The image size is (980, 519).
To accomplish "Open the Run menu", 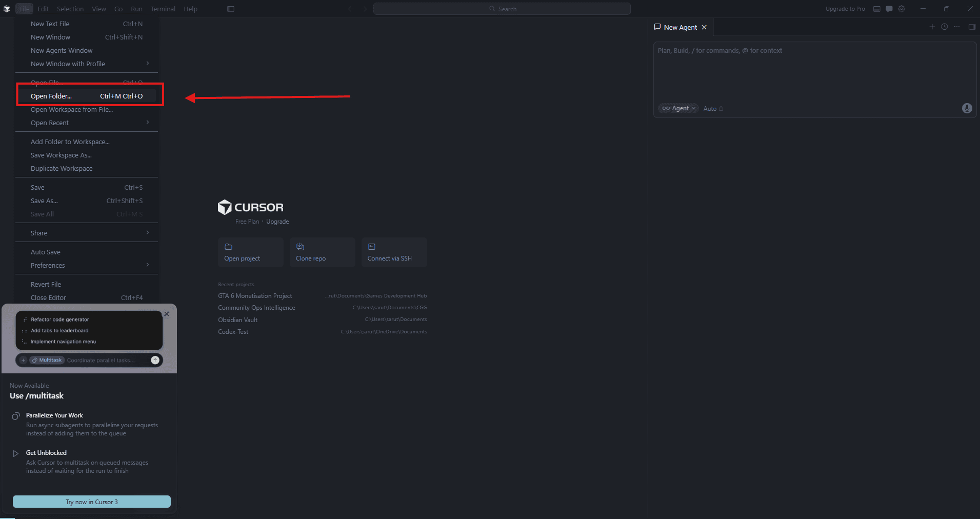I will pos(136,9).
